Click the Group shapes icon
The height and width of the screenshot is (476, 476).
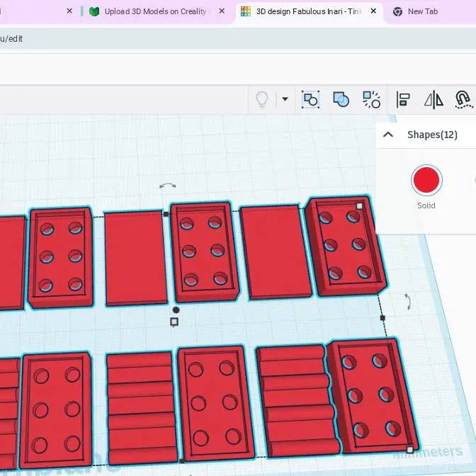(x=310, y=99)
